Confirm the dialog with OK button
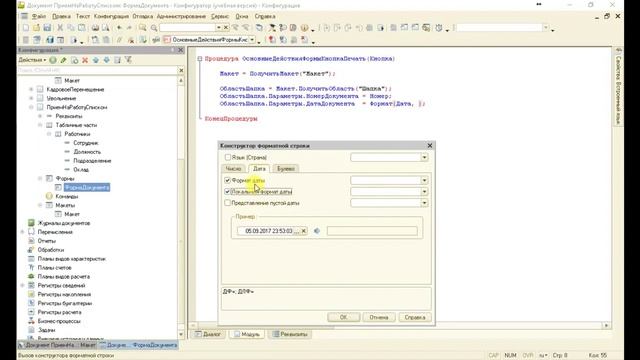 (x=344, y=317)
